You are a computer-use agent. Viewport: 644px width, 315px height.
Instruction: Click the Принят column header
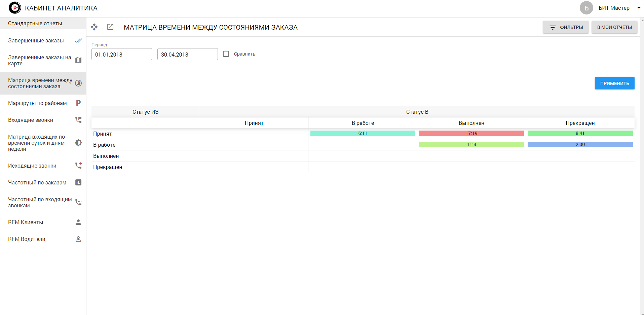pyautogui.click(x=254, y=123)
